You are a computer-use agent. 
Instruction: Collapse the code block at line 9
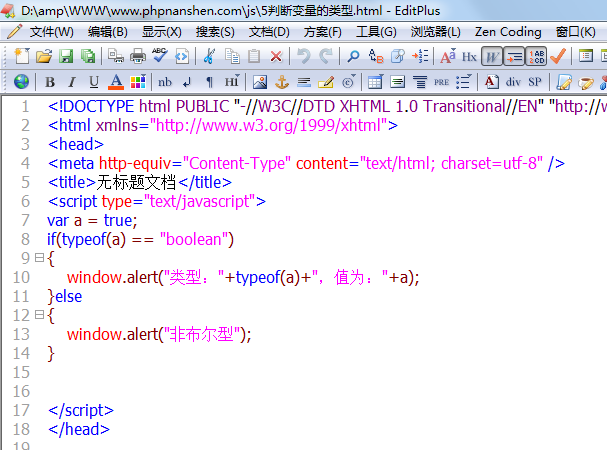39,258
